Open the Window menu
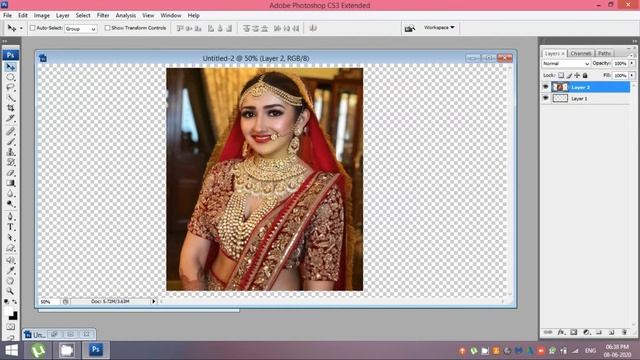This screenshot has width=640, height=360. 171,16
